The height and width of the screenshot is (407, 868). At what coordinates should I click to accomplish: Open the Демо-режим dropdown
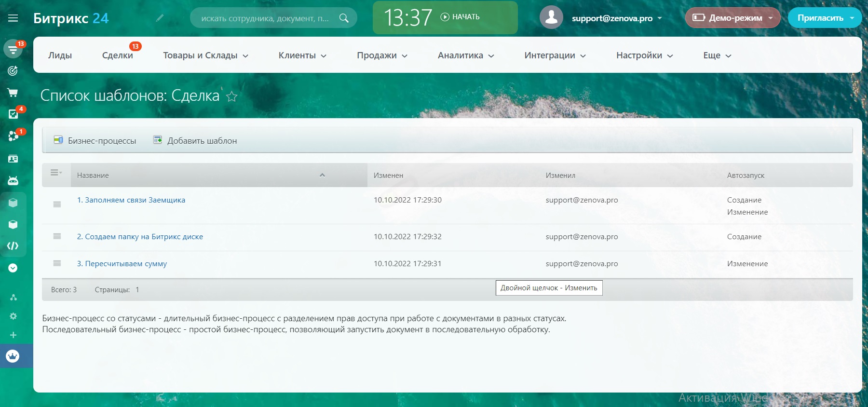[732, 18]
